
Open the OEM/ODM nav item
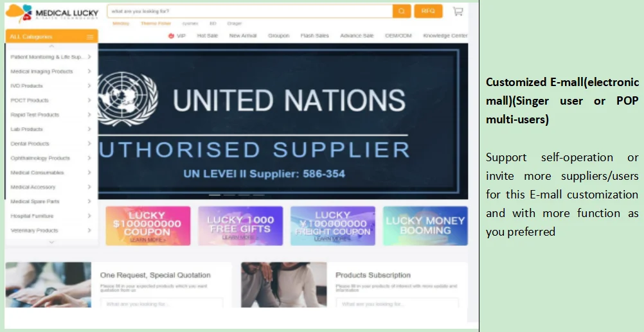(398, 36)
